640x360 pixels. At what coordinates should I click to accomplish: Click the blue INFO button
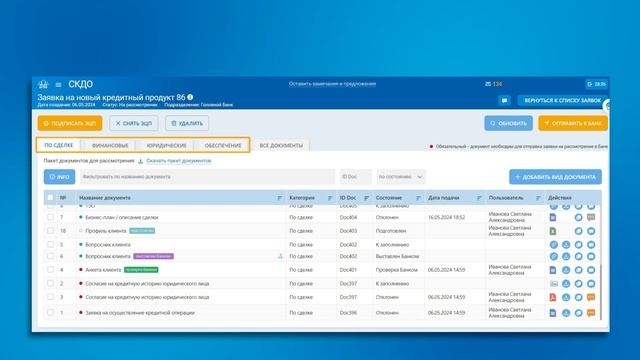click(x=60, y=177)
